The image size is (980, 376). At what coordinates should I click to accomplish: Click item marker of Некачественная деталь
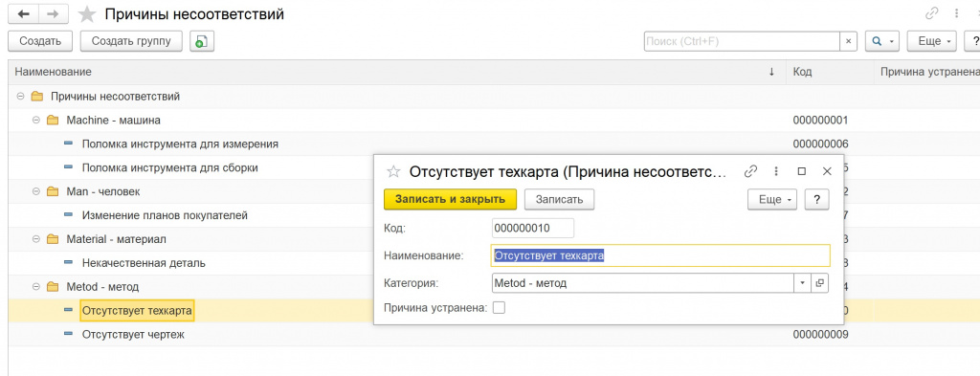[x=68, y=263]
